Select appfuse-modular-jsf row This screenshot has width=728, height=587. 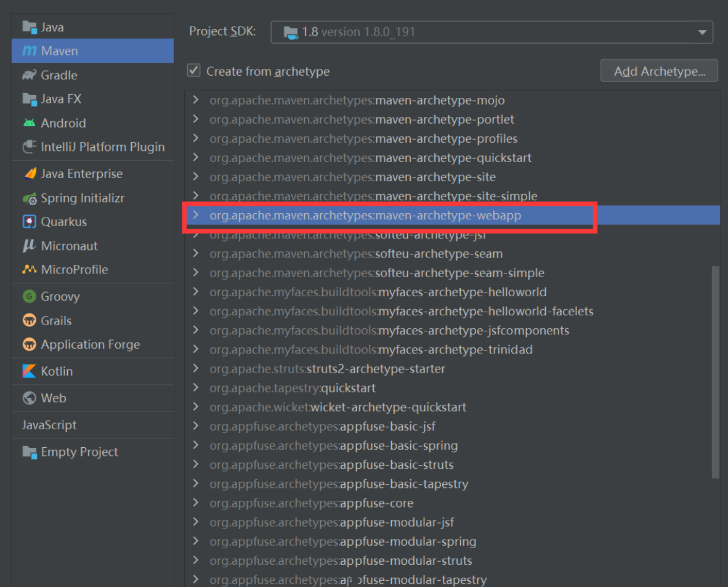click(x=453, y=522)
